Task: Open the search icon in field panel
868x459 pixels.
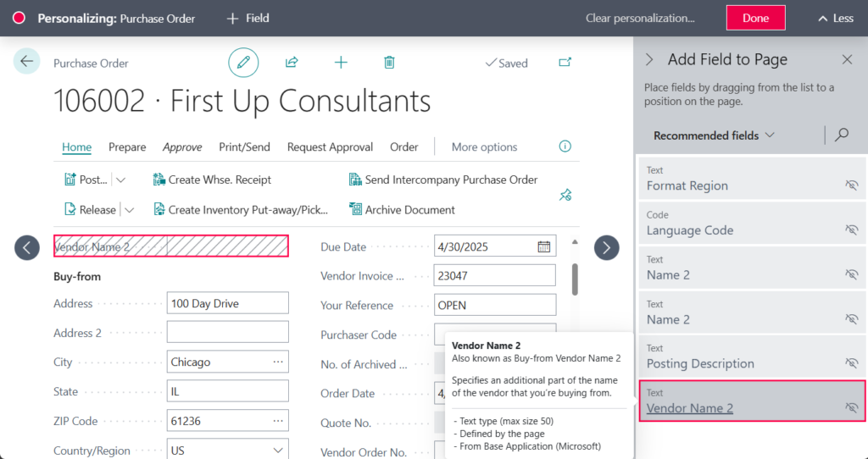Action: [842, 135]
